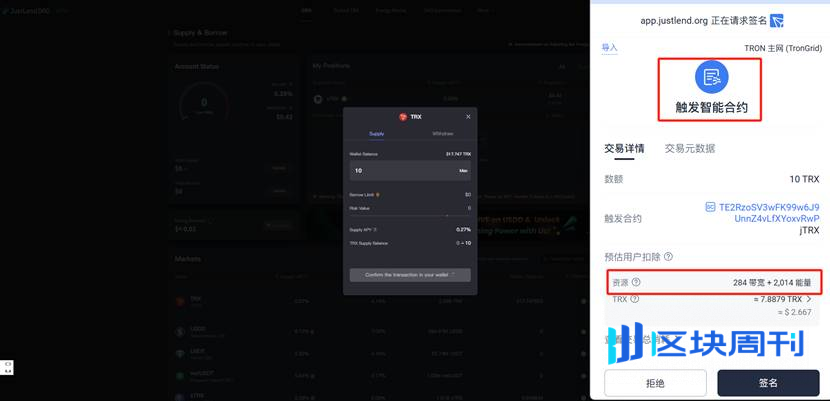Viewport: 830px width, 401px height.
Task: Click the help icon next to 预估用户扣除
Action: pyautogui.click(x=668, y=257)
